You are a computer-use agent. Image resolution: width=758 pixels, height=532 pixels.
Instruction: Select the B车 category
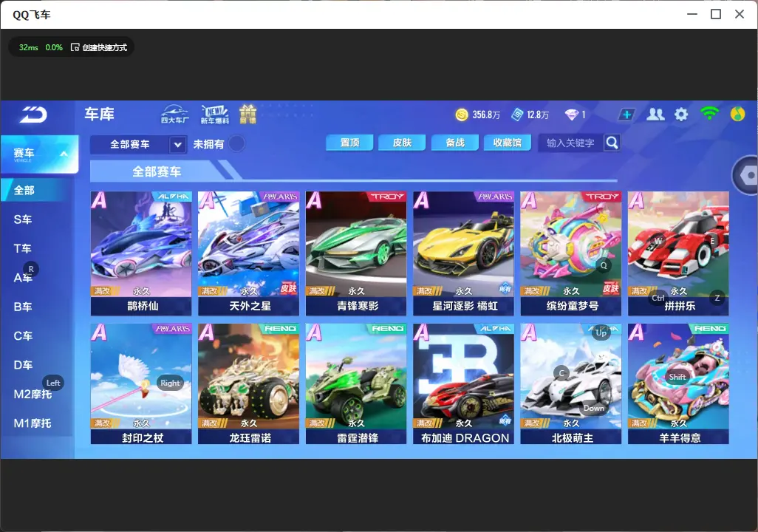23,307
